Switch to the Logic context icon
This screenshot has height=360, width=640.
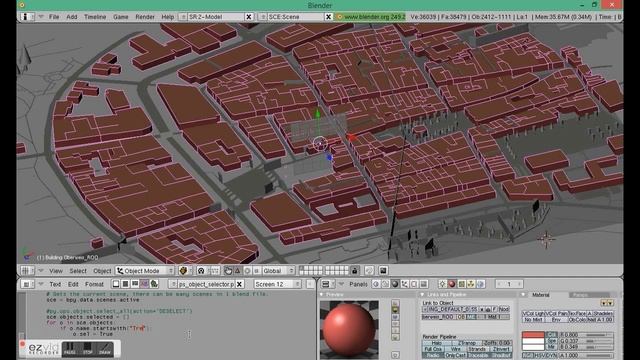pos(376,284)
